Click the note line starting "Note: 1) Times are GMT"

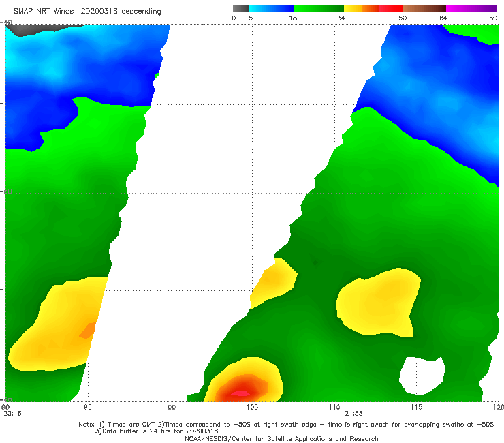[286, 425]
